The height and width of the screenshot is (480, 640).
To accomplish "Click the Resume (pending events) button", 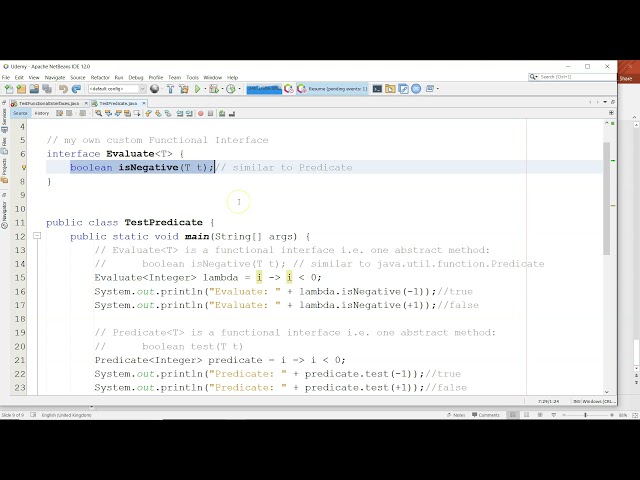I will (x=333, y=89).
